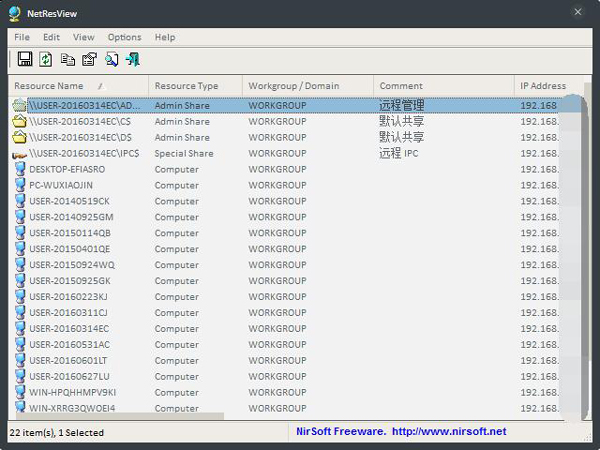Image resolution: width=600 pixels, height=450 pixels.
Task: Click the 默认共享 comment in the C$ row
Action: (401, 121)
